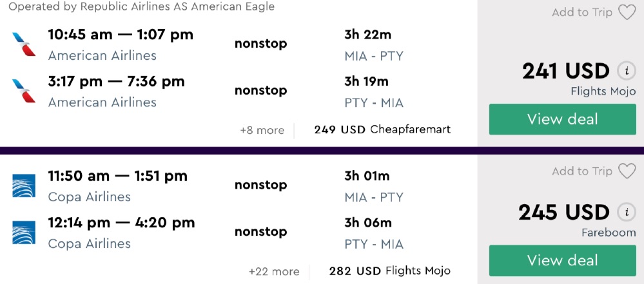Select the 10:45 am — 1:07 pm flight leg
Viewport: 644px width, 284px height.
click(121, 35)
